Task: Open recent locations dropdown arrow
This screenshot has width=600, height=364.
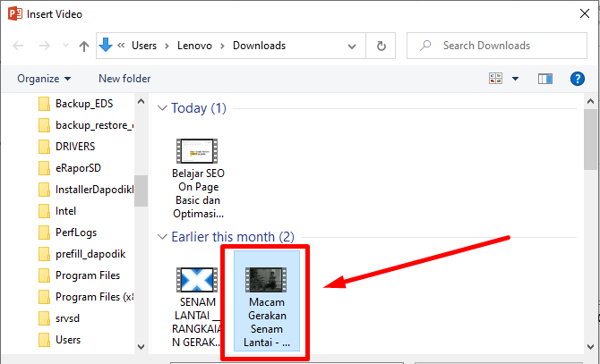Action: [x=65, y=46]
